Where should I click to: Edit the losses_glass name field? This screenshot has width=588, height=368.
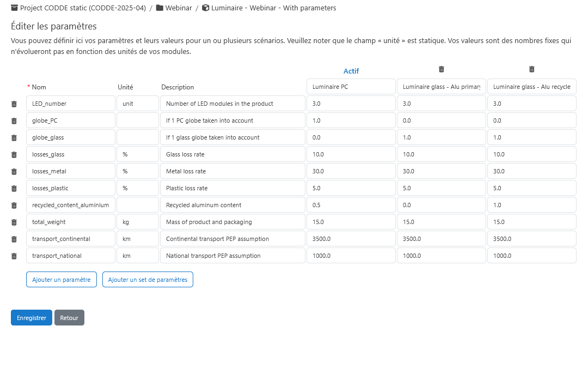coord(70,154)
